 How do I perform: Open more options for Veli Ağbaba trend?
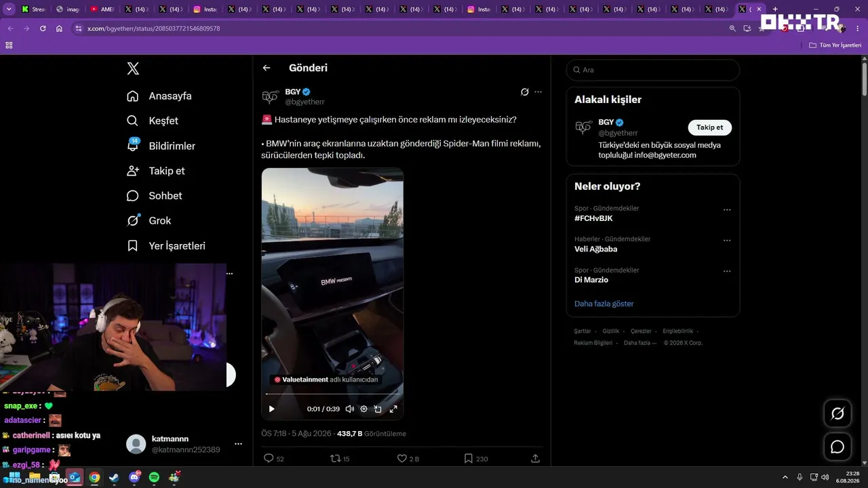point(727,241)
